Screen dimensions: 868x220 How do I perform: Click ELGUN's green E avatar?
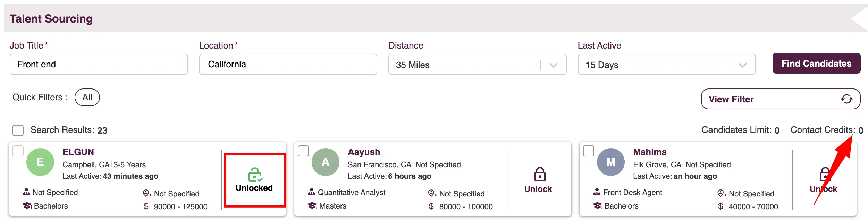pyautogui.click(x=40, y=162)
